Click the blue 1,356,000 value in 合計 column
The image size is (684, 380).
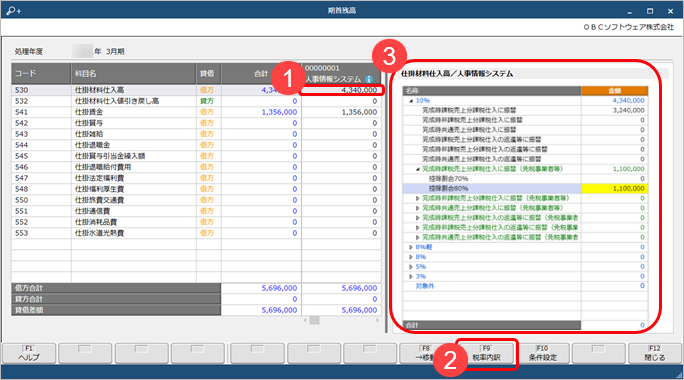tap(279, 112)
